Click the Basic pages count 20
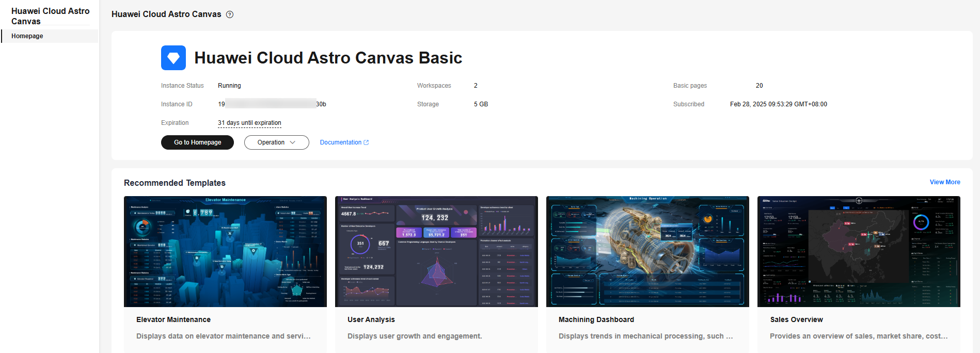The width and height of the screenshot is (980, 353). coord(759,86)
